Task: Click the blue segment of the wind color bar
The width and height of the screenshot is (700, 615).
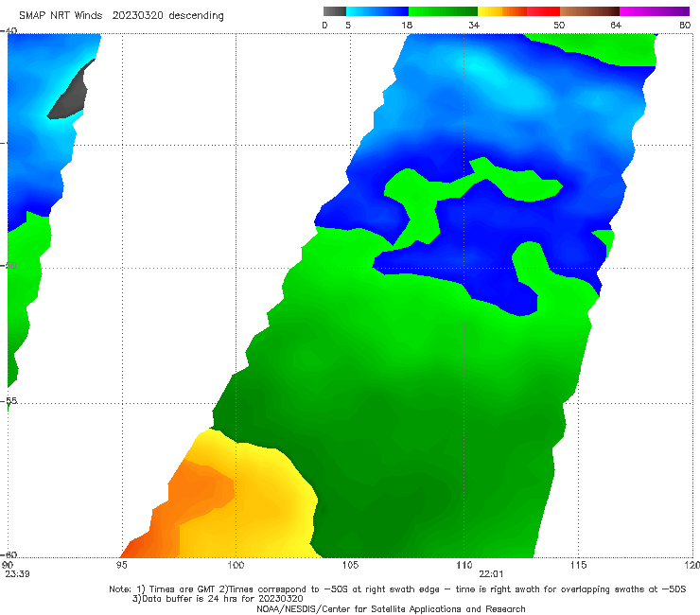Action: [377, 11]
